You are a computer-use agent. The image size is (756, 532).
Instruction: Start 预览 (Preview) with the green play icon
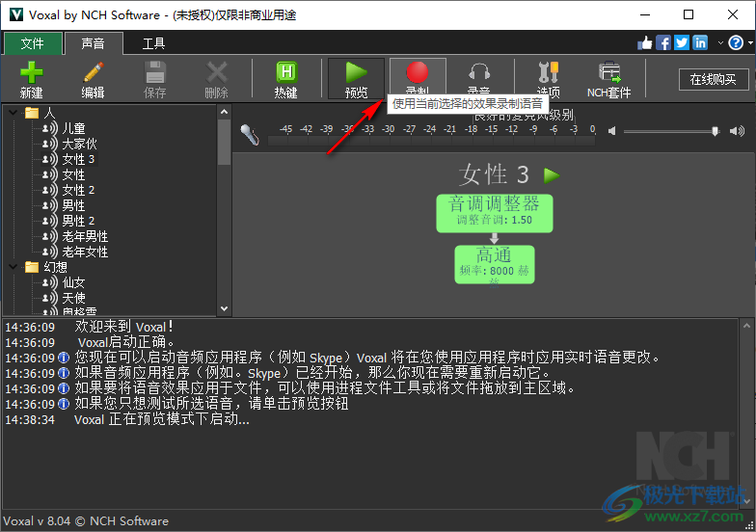[x=357, y=73]
